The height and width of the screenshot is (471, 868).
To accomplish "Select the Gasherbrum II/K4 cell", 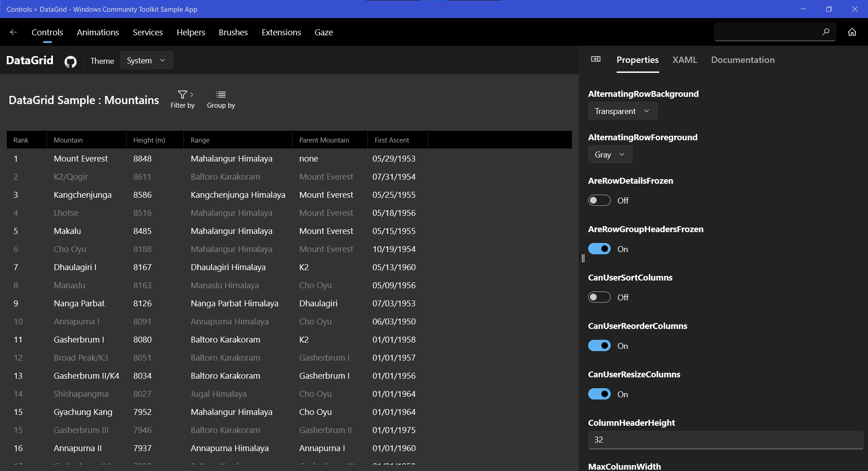I will [x=87, y=376].
